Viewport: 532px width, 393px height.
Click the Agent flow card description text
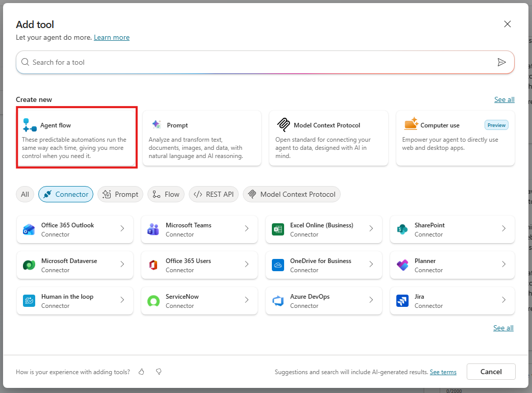tap(74, 148)
